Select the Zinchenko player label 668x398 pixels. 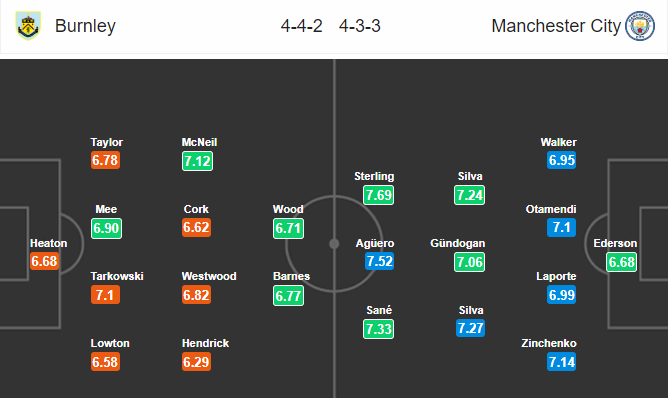pos(549,343)
